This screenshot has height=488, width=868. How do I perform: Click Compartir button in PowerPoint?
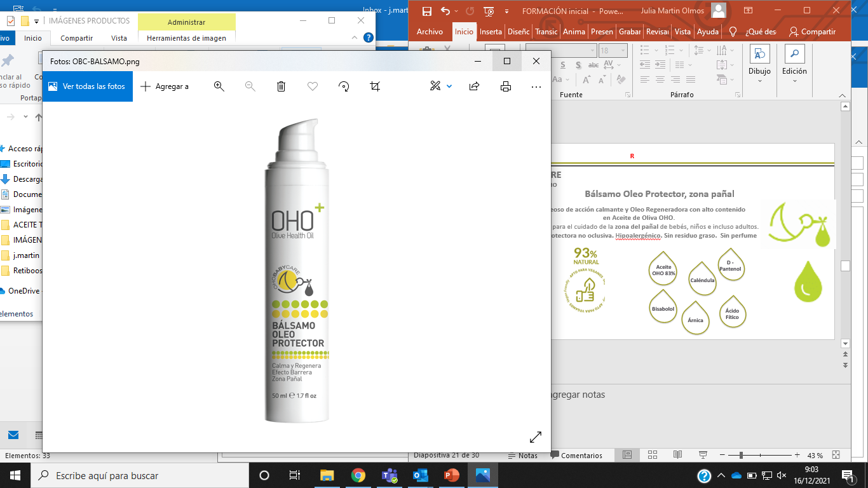pos(812,32)
